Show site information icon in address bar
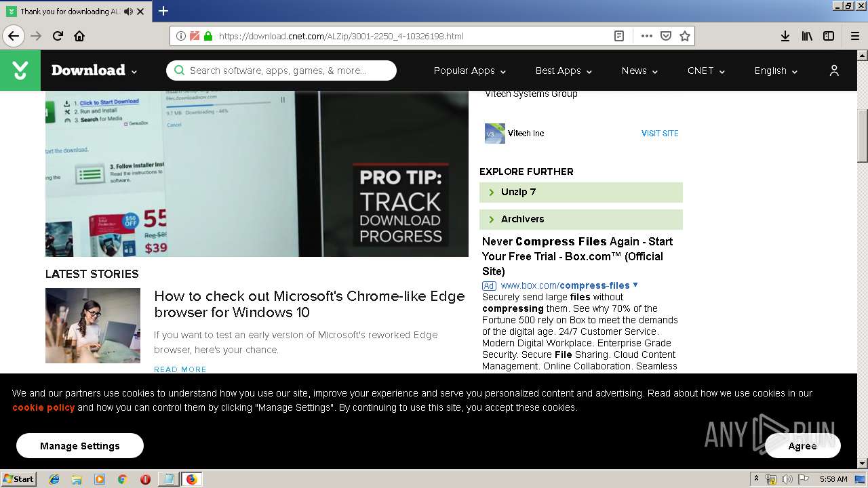This screenshot has width=868, height=488. [181, 36]
